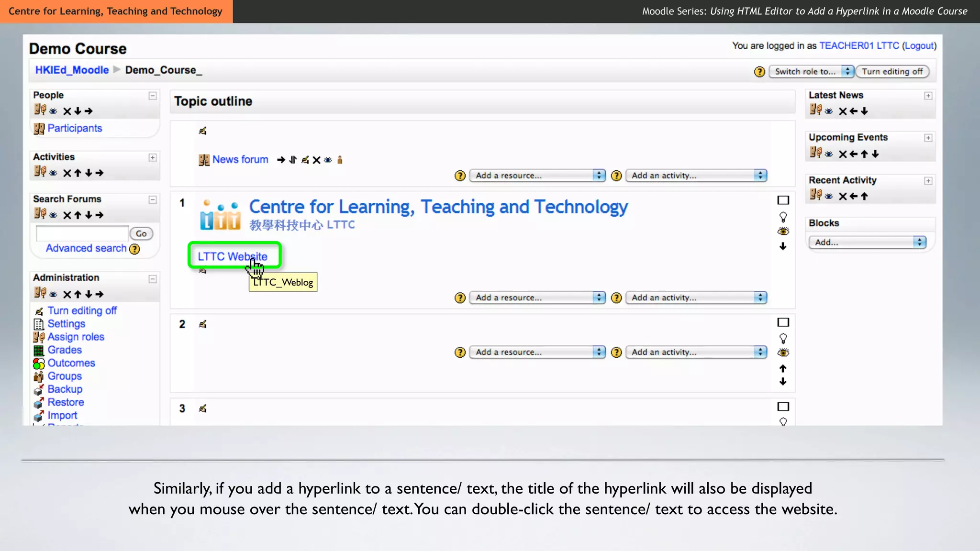This screenshot has height=551, width=980.
Task: Collapse the Administration block
Action: (x=153, y=279)
